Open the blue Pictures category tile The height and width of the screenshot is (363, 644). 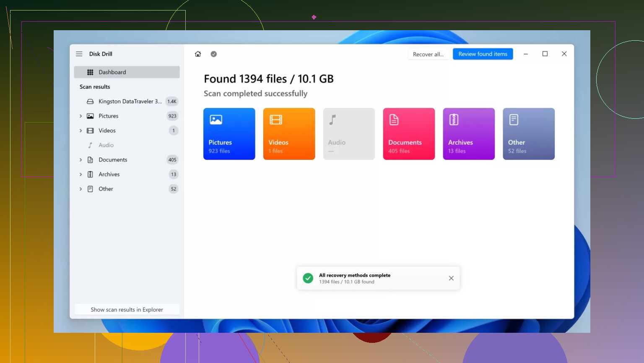tap(229, 134)
